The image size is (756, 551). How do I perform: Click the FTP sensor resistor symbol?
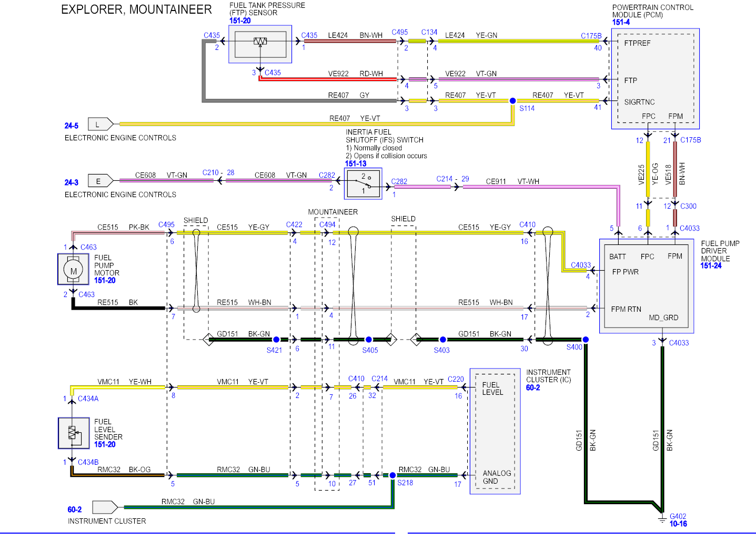point(260,41)
